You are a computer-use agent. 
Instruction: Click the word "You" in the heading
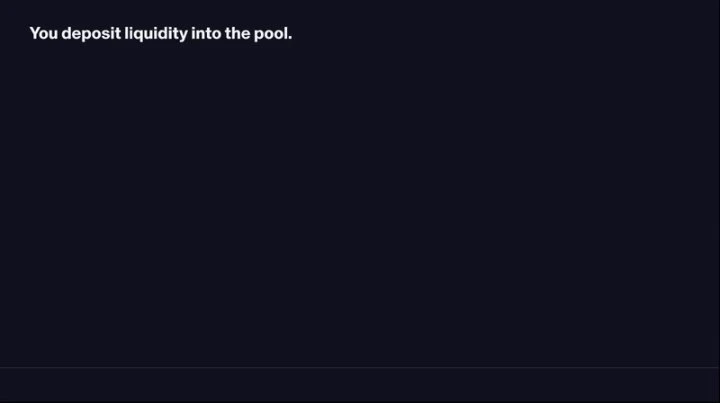pyautogui.click(x=44, y=33)
